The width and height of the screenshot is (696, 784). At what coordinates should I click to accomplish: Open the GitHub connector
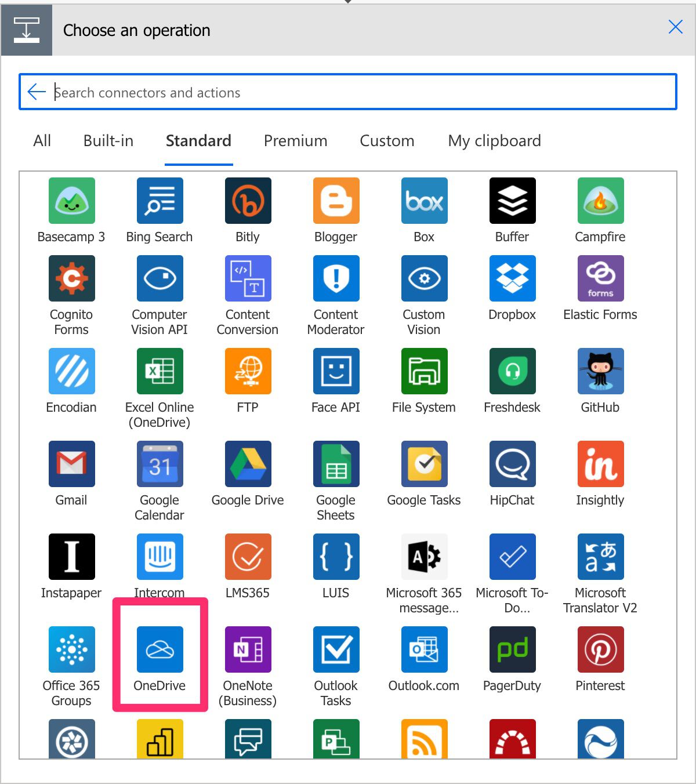[600, 371]
